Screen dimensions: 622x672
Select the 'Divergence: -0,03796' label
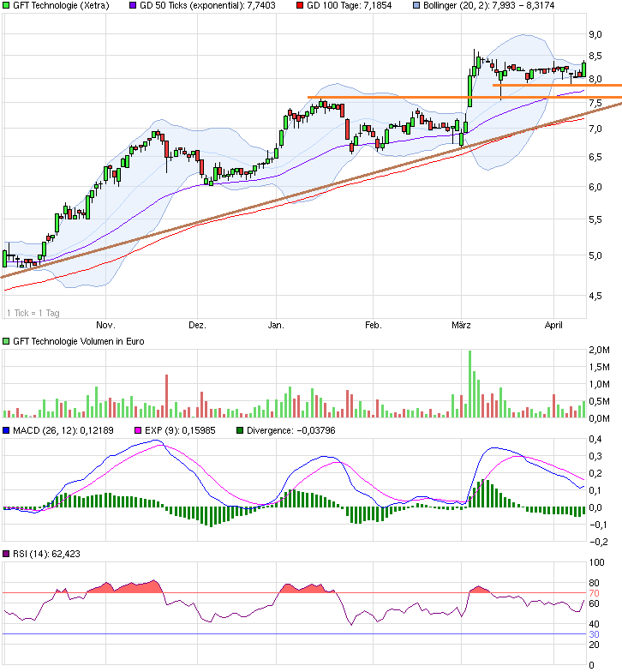[291, 430]
